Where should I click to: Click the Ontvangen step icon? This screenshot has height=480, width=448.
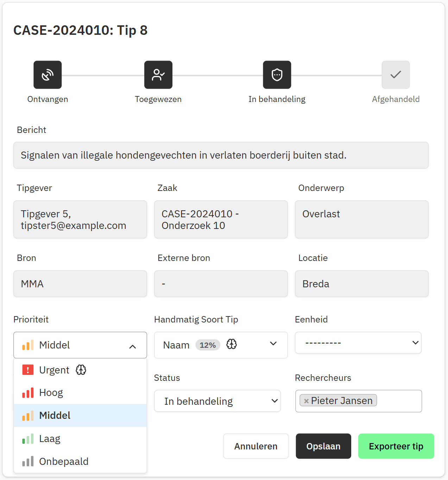tap(48, 75)
